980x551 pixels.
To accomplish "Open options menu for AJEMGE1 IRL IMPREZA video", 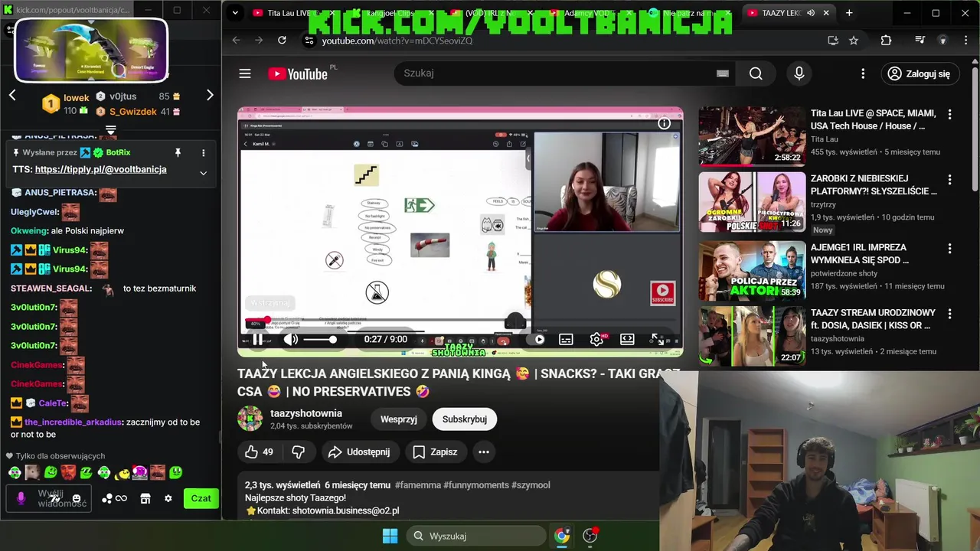I will point(949,249).
